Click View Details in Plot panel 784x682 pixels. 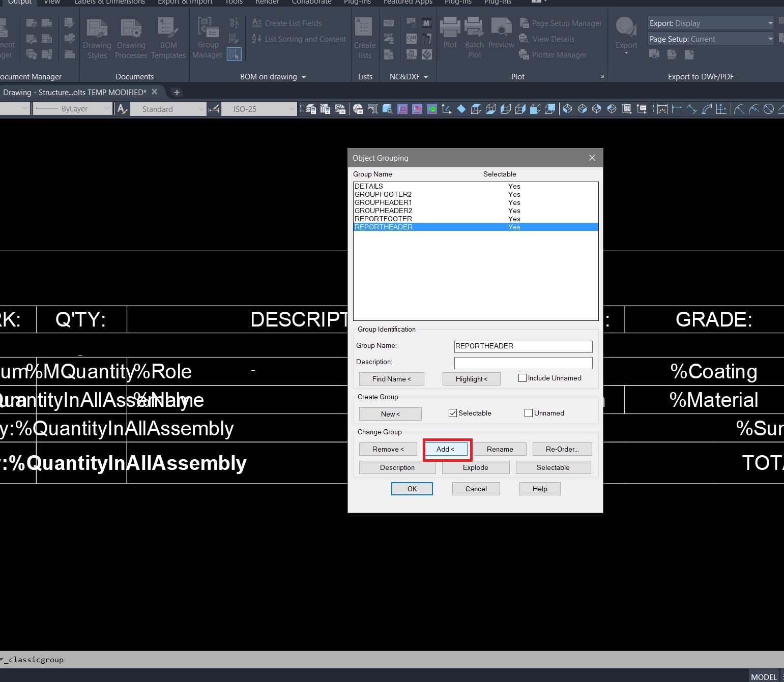547,39
